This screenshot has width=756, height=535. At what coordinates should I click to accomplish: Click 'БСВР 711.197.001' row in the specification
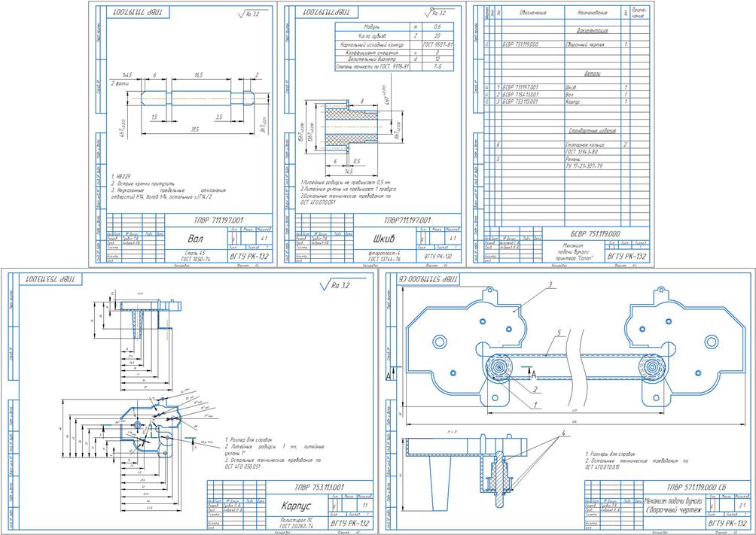(x=520, y=88)
